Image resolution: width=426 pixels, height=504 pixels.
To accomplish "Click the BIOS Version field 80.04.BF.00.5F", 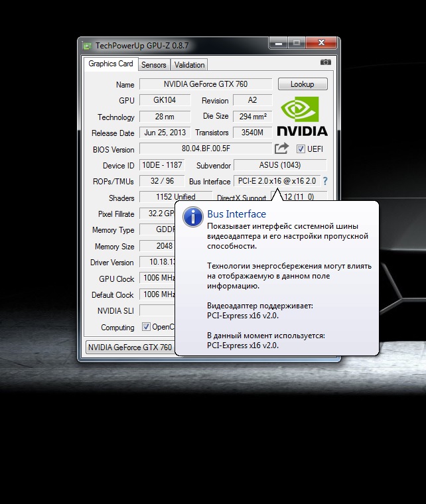I will 206,149.
